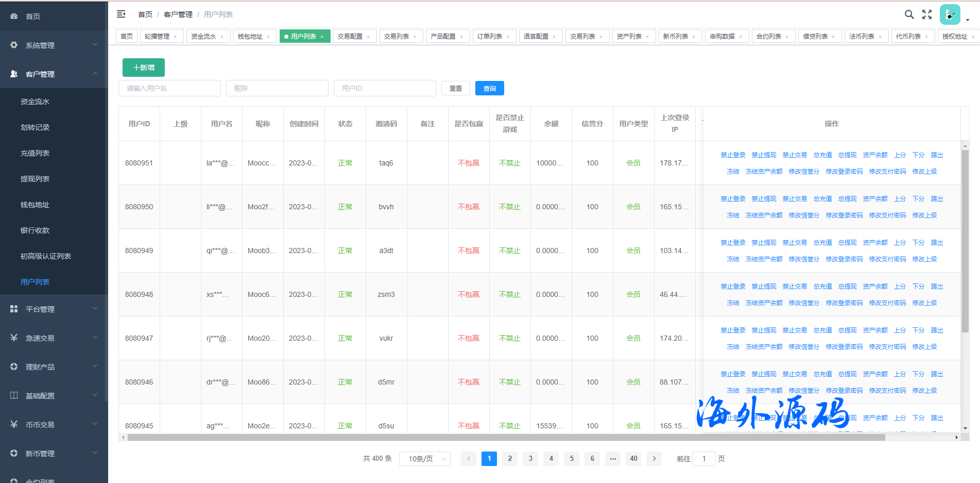980x483 pixels.
Task: Click 禁止登录 for user 8080951
Action: click(x=733, y=155)
